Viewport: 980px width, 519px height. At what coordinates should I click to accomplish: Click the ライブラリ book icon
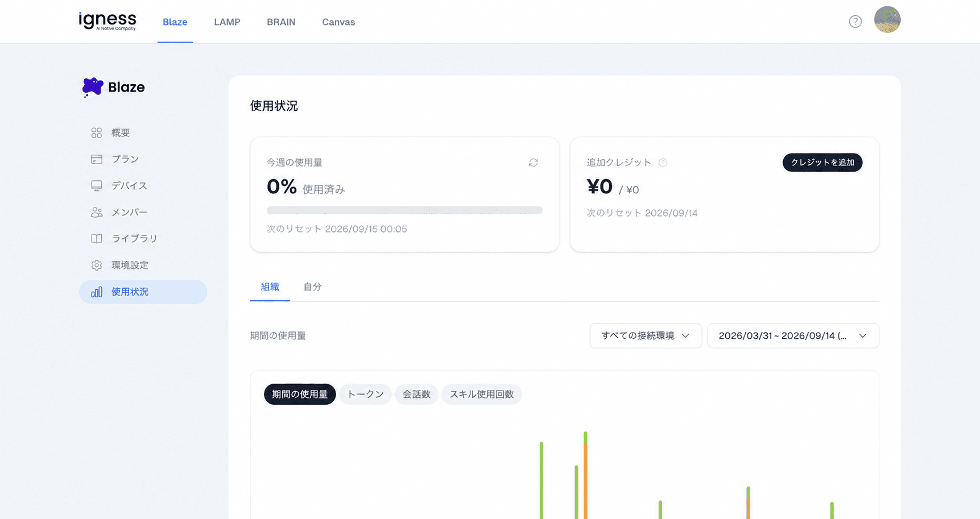point(97,239)
